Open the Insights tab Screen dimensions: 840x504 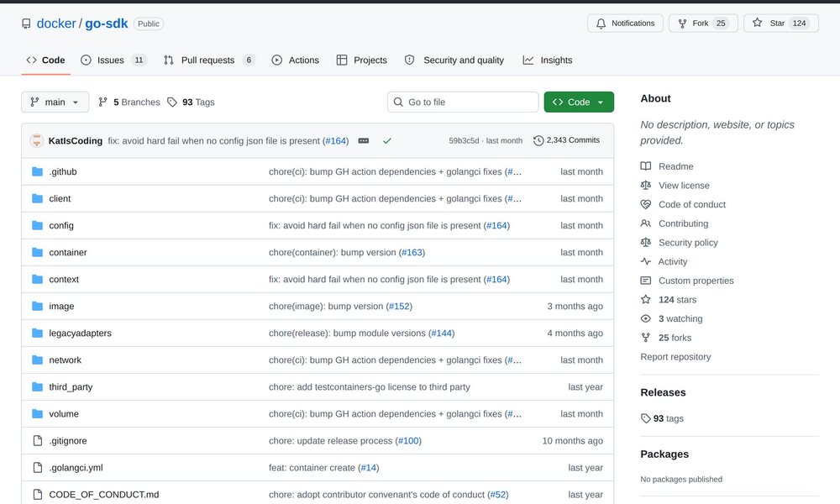[548, 60]
